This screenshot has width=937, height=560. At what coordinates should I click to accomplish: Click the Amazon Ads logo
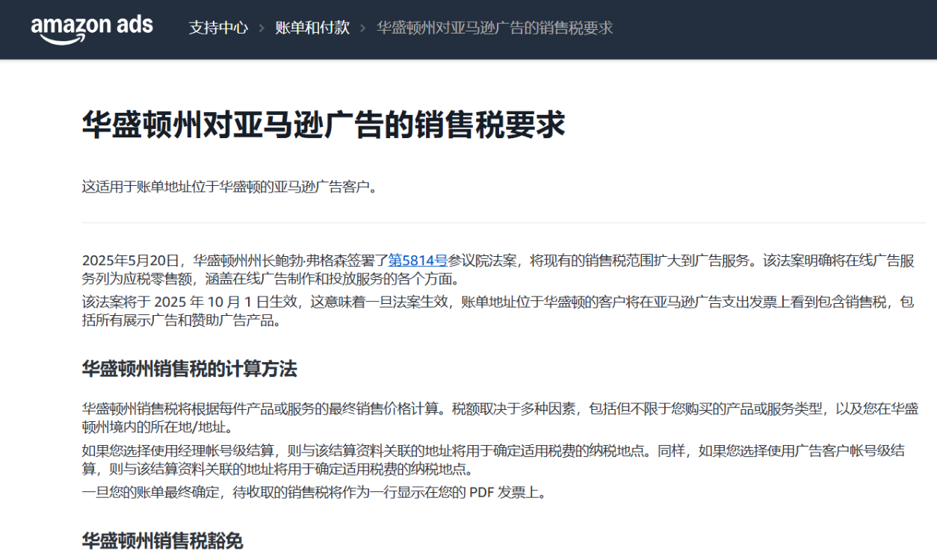coord(91,28)
